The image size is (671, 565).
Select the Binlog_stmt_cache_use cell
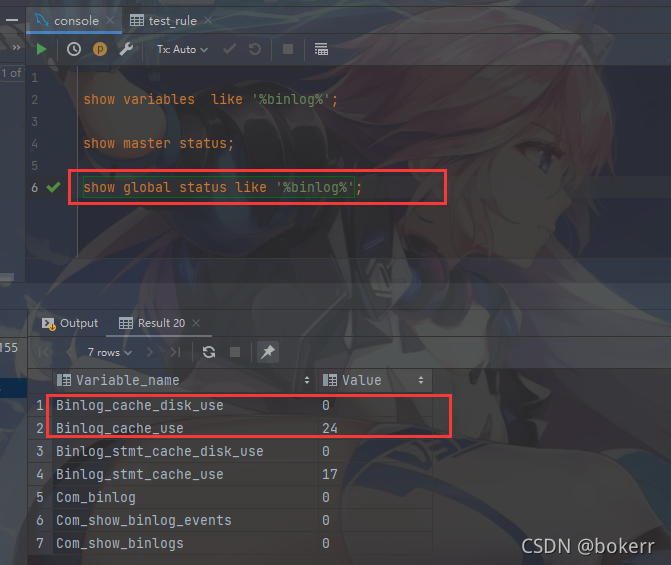pyautogui.click(x=185, y=474)
